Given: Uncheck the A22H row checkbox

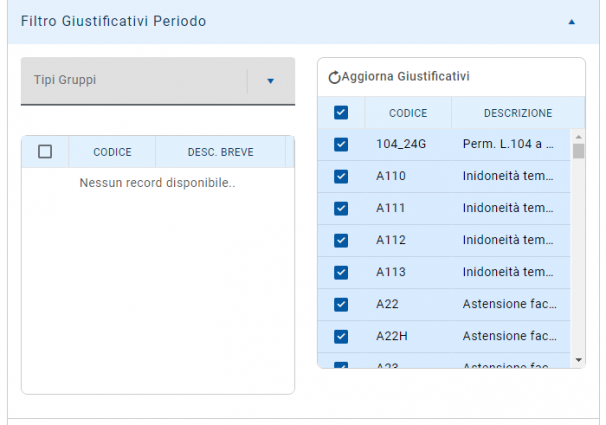Looking at the screenshot, I should (341, 336).
